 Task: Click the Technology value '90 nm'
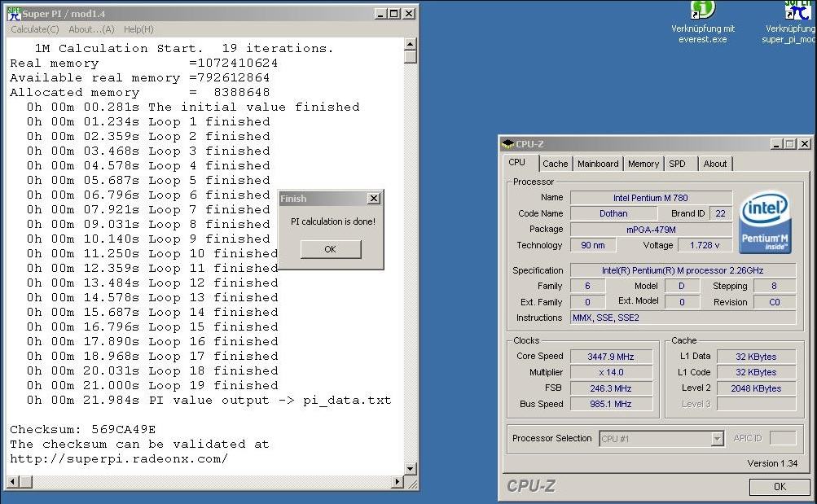coord(593,245)
